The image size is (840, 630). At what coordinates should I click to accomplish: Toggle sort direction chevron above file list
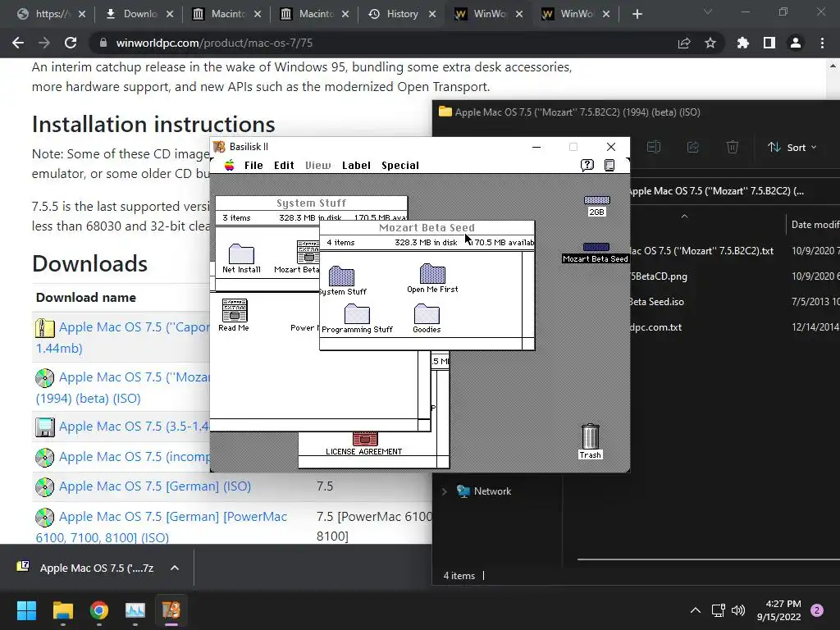click(684, 216)
